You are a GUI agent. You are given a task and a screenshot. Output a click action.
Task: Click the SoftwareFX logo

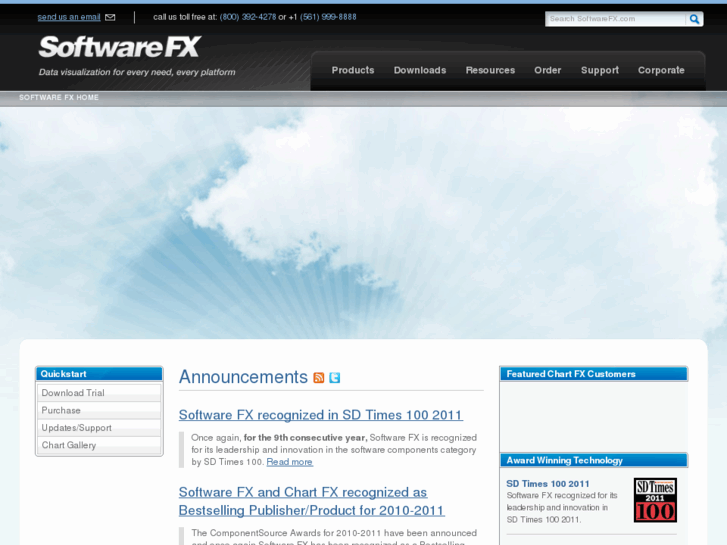click(x=120, y=47)
